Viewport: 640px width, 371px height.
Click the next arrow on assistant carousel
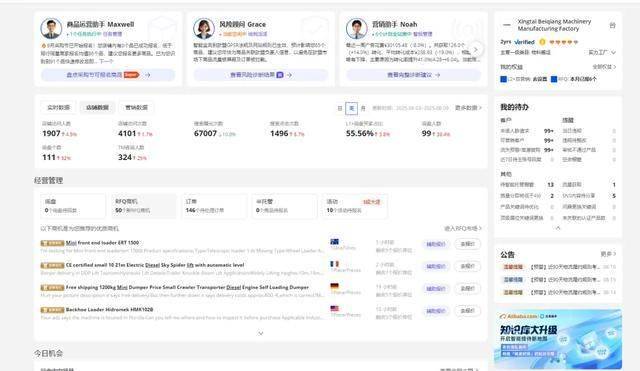click(476, 49)
